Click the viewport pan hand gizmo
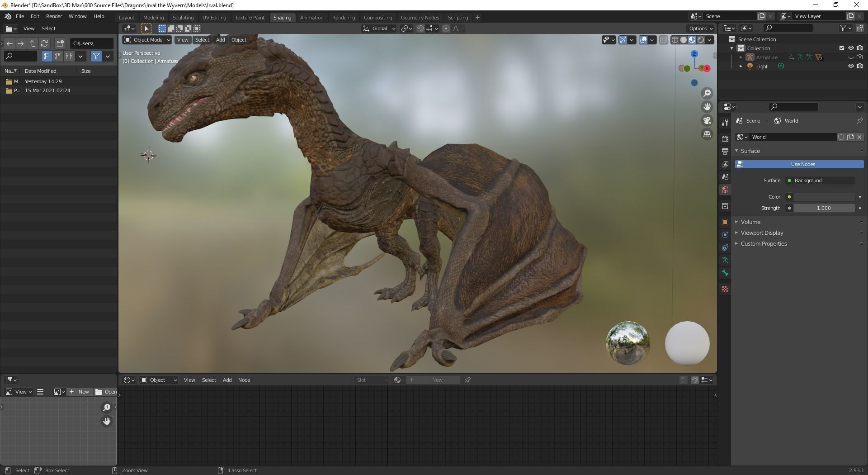The height and width of the screenshot is (475, 868). coord(707,107)
